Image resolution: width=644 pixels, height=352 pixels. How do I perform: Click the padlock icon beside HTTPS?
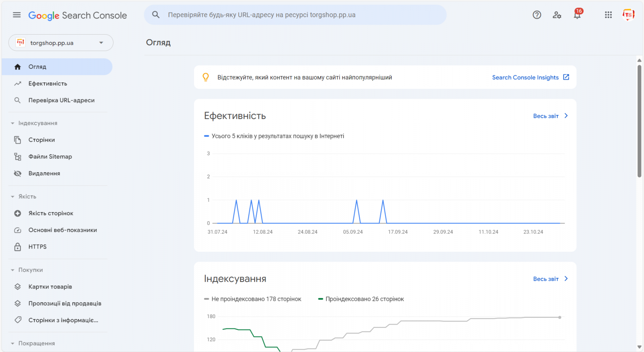[18, 247]
